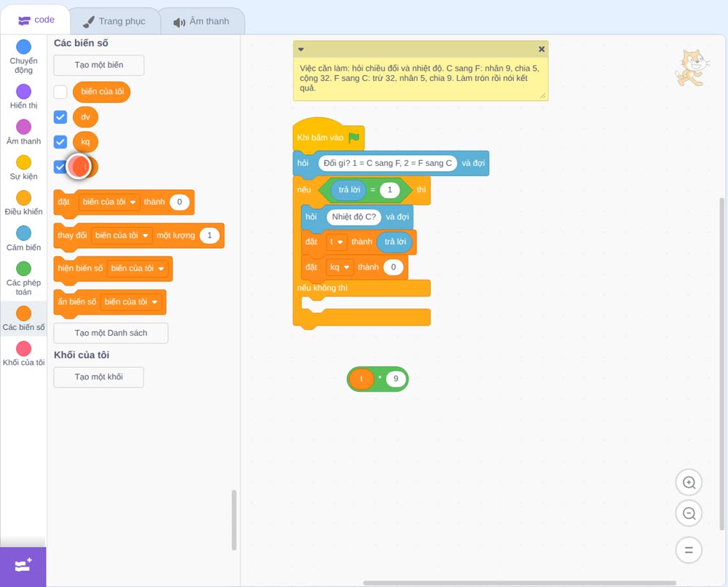Select the Khối của tôi pink category
The height and width of the screenshot is (587, 728).
click(24, 349)
